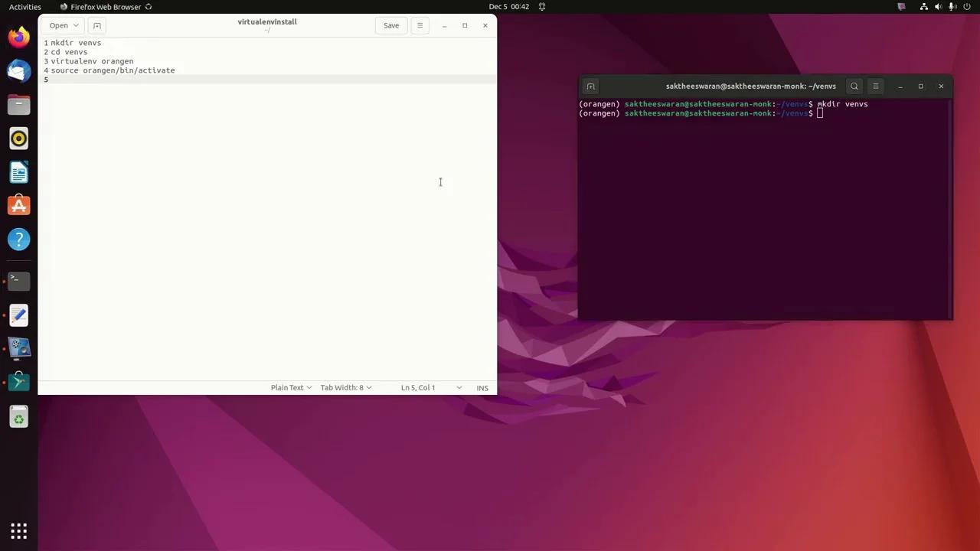Open Rhythmbox music player in dock
Screen dimensions: 980x551
pos(19,139)
